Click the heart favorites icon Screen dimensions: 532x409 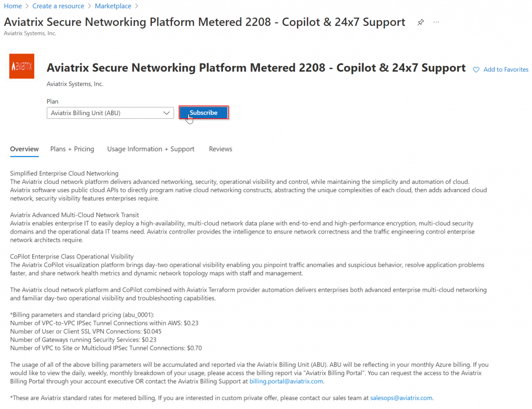[x=476, y=70]
